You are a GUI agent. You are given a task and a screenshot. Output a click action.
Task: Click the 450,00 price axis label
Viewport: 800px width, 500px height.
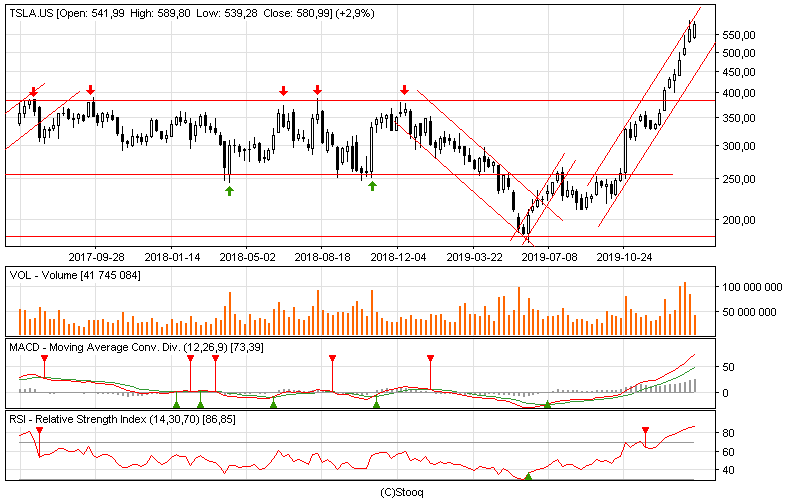739,72
